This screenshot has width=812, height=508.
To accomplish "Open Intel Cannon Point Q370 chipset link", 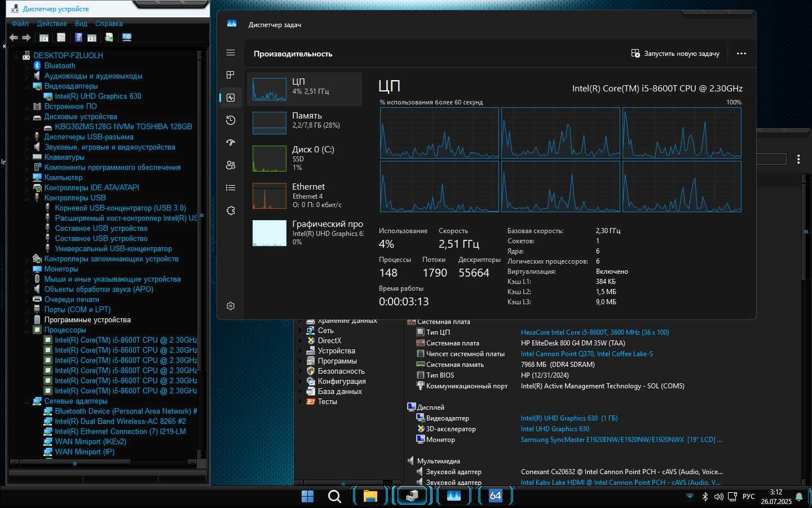I will tap(587, 354).
